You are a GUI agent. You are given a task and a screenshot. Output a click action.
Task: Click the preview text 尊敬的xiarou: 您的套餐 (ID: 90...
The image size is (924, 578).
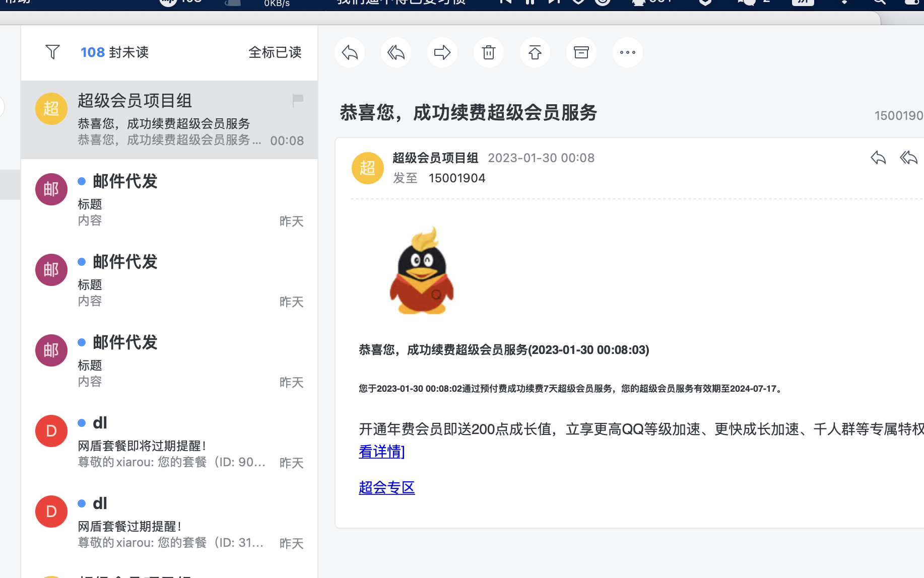click(172, 462)
